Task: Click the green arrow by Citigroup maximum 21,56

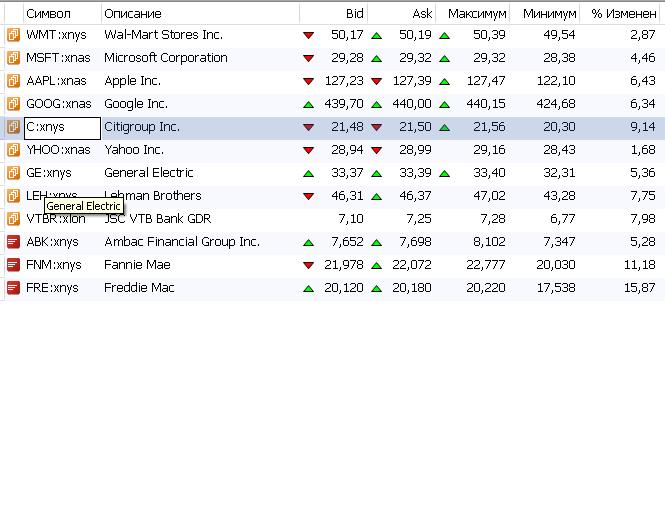Action: [x=444, y=127]
